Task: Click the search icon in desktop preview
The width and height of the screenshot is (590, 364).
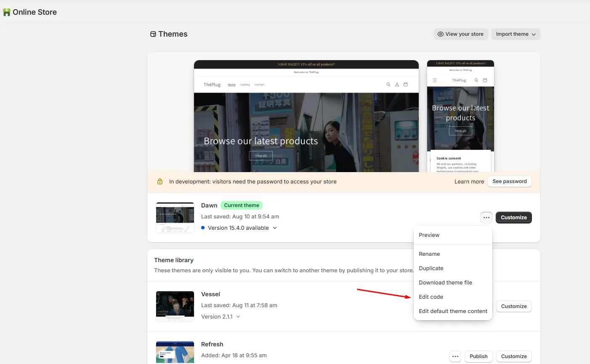Action: 388,85
